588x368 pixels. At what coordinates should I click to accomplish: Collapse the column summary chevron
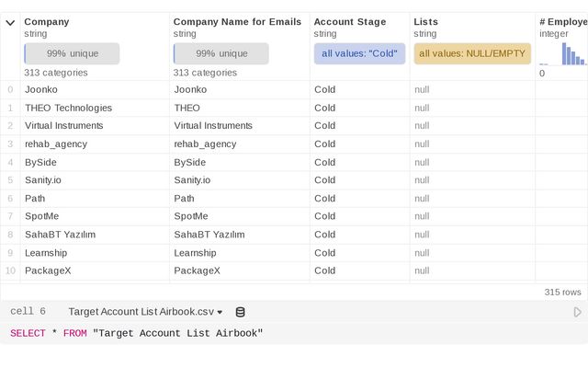point(10,23)
